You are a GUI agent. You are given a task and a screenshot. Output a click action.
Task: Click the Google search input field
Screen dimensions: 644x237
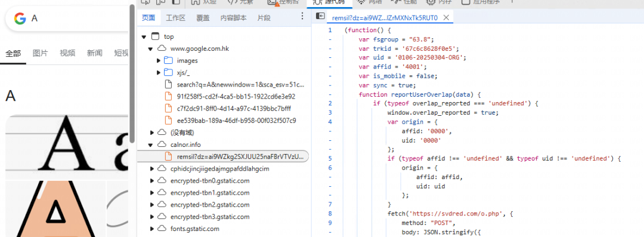[x=78, y=19]
